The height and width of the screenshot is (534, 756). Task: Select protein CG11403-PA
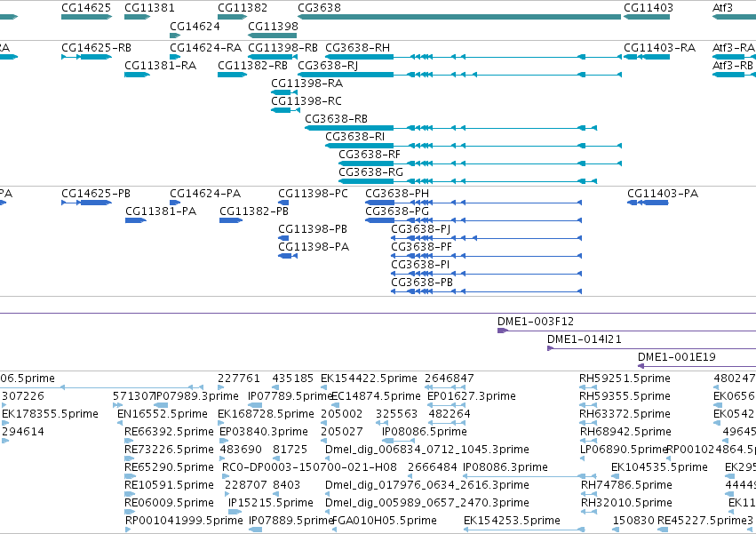coord(663,194)
